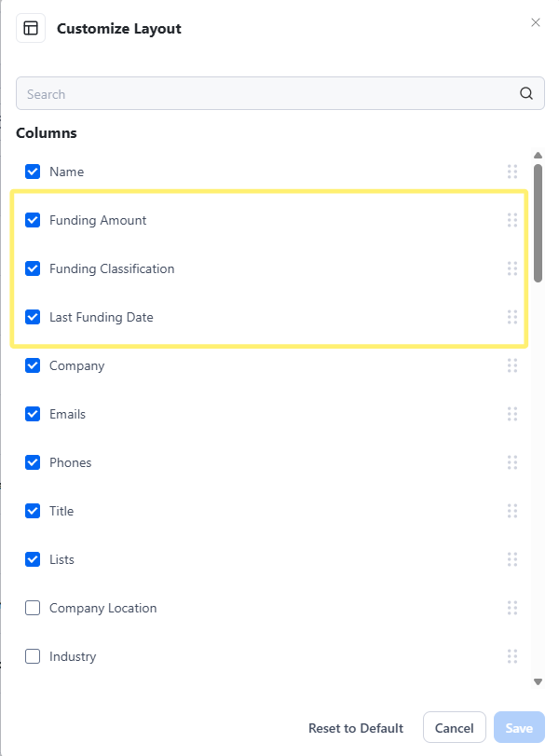The image size is (559, 756).
Task: Disable the Phones column
Action: click(x=33, y=462)
